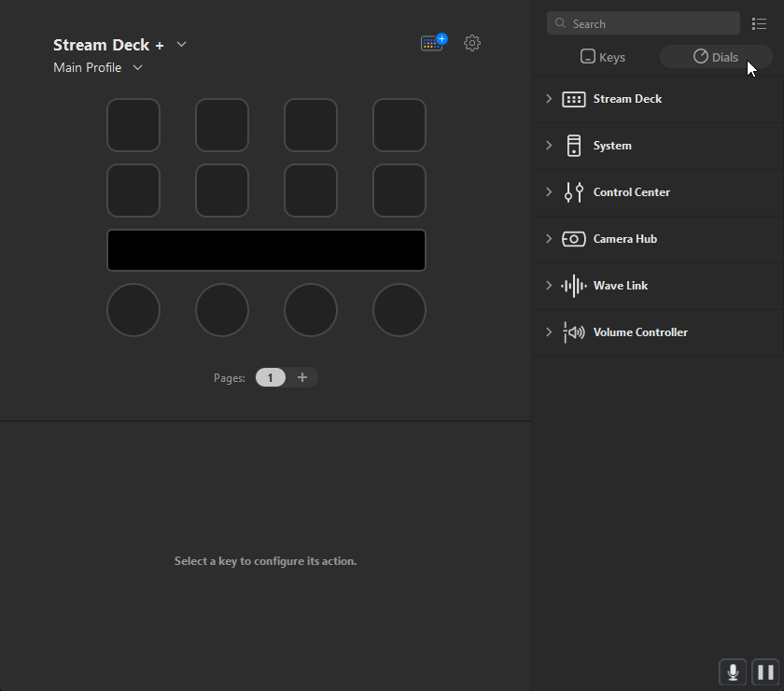784x691 pixels.
Task: Expand the System action category
Action: click(549, 146)
